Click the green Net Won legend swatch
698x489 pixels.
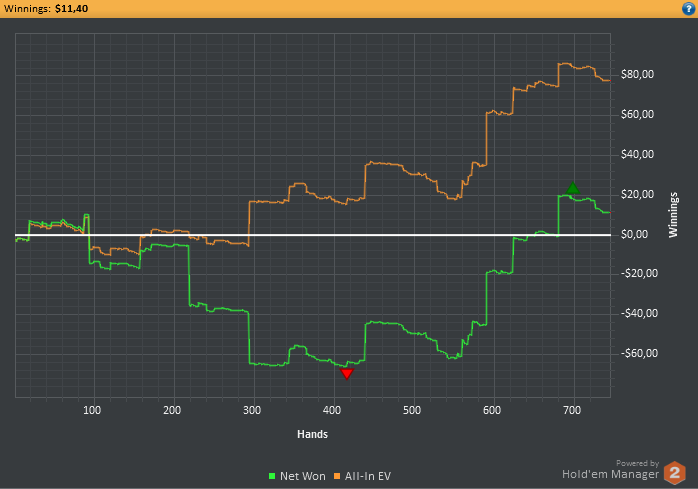[x=272, y=476]
